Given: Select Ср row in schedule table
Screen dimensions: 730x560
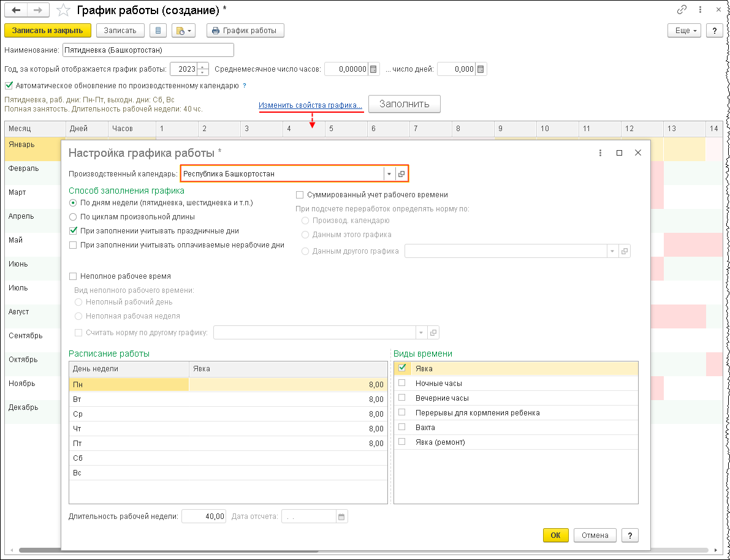Looking at the screenshot, I should pos(228,414).
